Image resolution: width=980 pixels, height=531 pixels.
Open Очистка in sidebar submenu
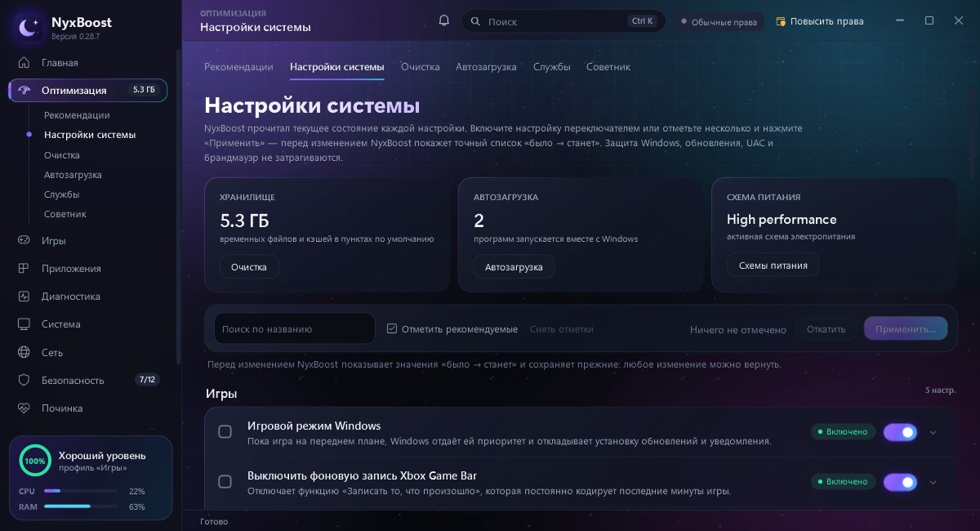(62, 155)
